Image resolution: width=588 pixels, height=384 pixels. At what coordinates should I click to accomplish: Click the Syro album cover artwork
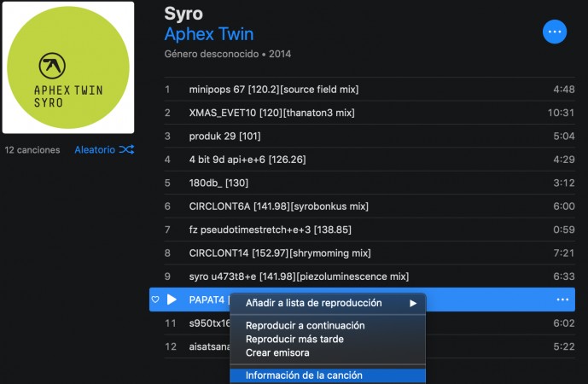pos(68,68)
